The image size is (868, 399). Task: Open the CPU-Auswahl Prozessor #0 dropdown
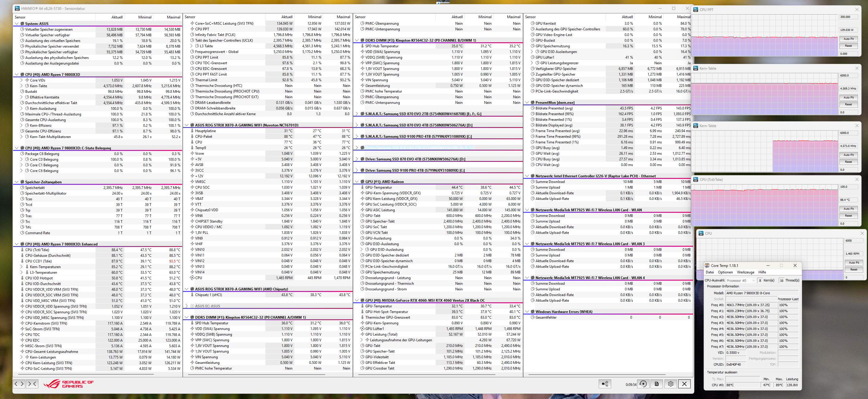[x=741, y=280]
